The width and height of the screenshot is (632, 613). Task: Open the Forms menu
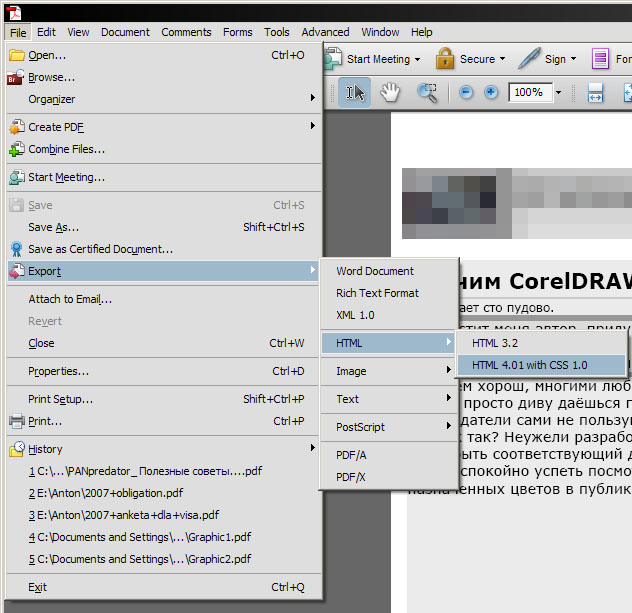[x=237, y=32]
